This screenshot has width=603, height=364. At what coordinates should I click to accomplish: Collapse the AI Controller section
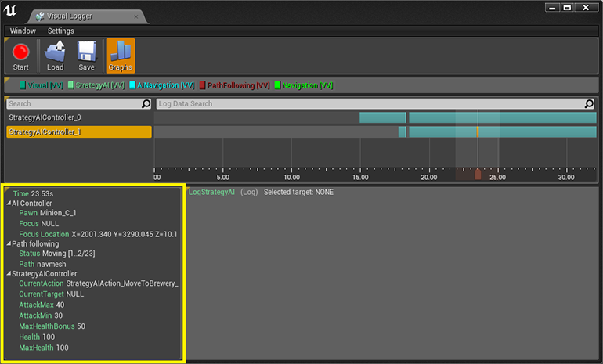tap(9, 203)
